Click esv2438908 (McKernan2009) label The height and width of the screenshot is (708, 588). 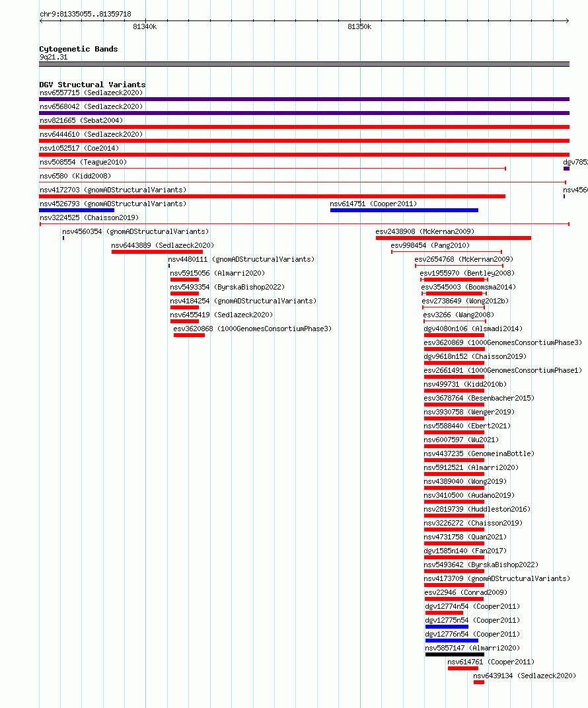tap(425, 231)
